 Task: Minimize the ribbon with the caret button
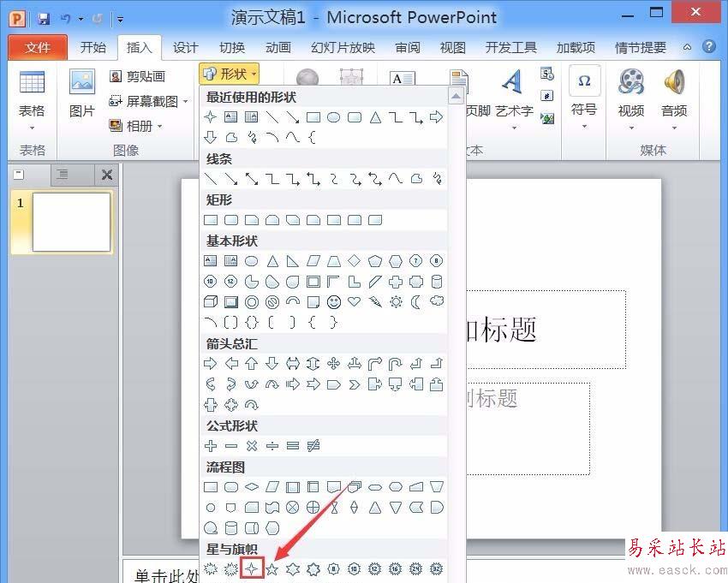pos(687,47)
